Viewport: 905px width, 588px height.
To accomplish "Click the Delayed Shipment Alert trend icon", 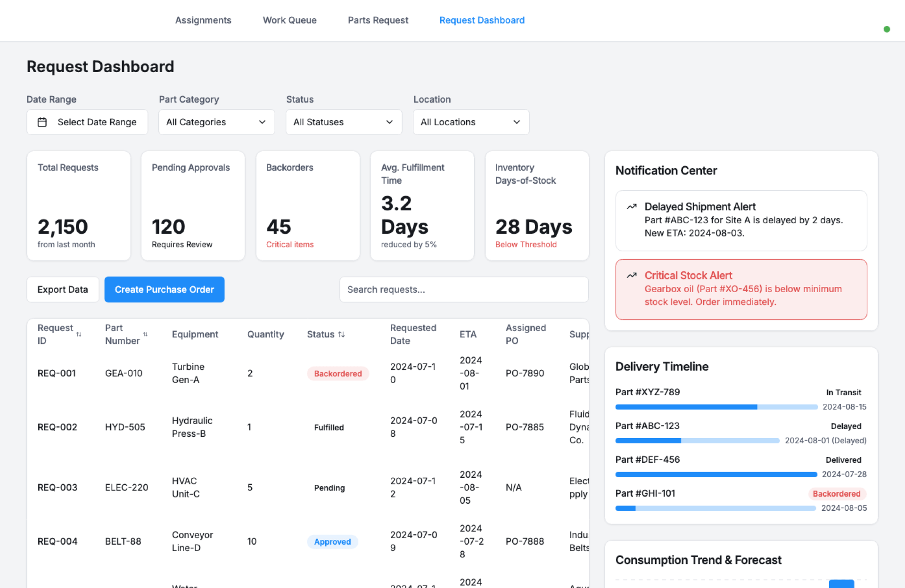I will point(632,207).
